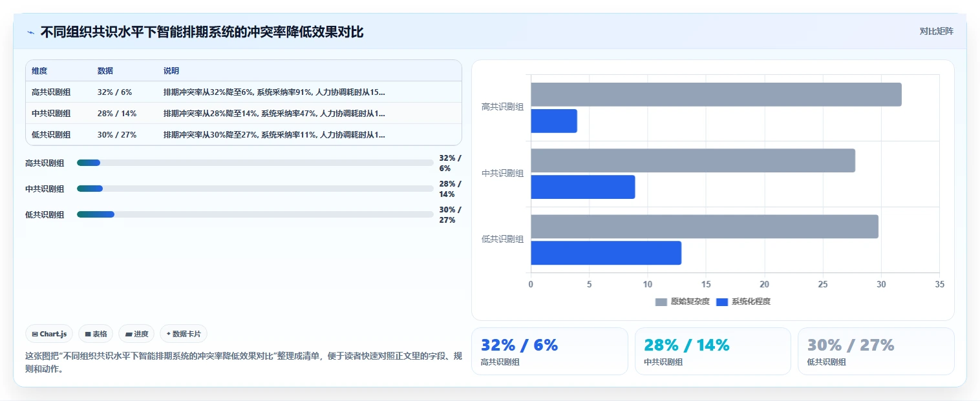Image resolution: width=980 pixels, height=401 pixels.
Task: Click the blue bar for 低共识剧组 in chart
Action: 606,253
